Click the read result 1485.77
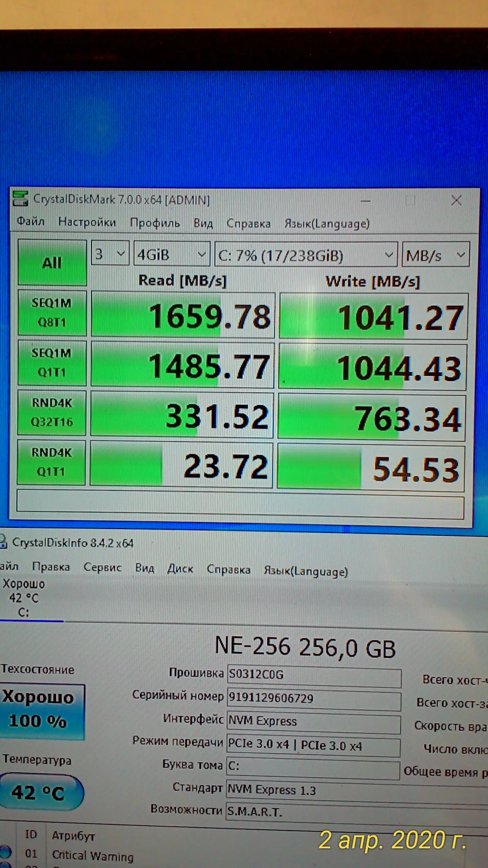The width and height of the screenshot is (488, 868). click(183, 365)
